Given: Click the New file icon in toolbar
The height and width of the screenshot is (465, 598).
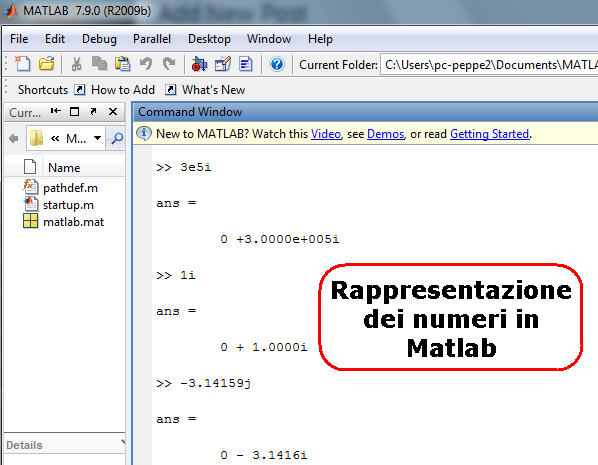Looking at the screenshot, I should [23, 64].
